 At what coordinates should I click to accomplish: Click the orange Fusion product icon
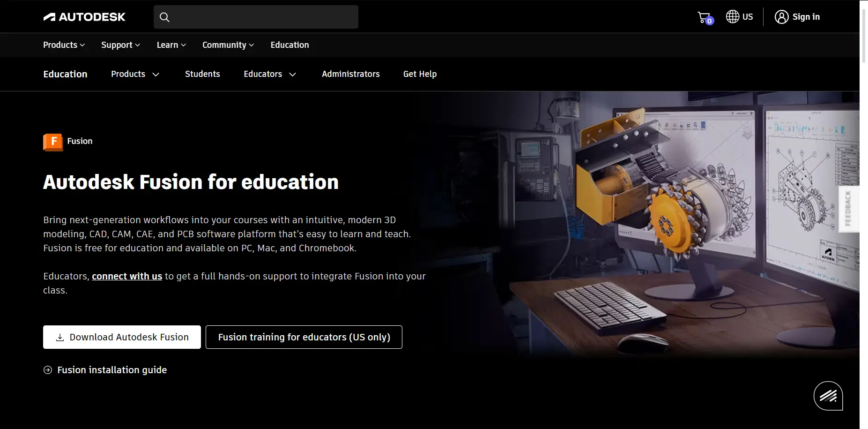(x=52, y=141)
